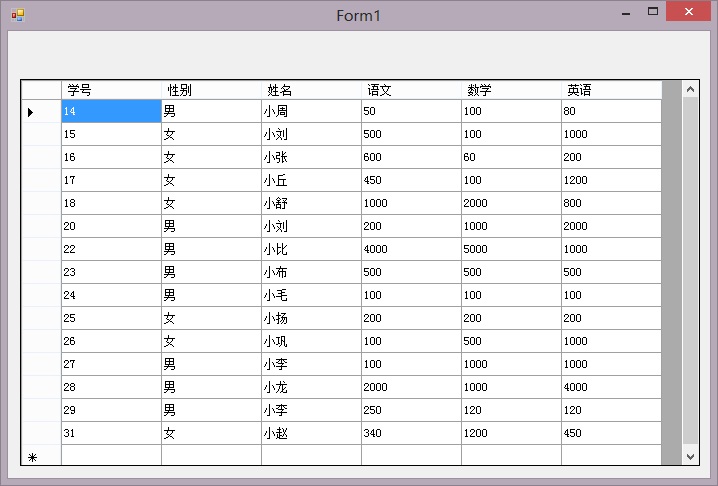Click the Form1 icon in the title bar

(x=17, y=15)
